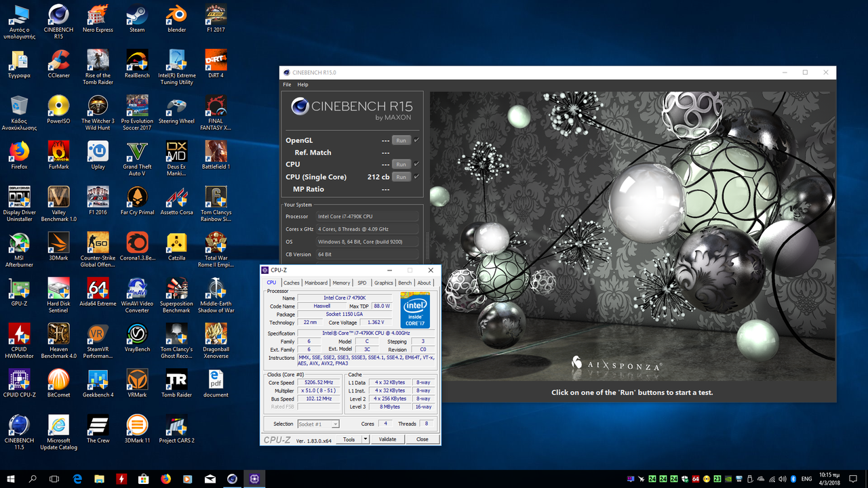Image resolution: width=868 pixels, height=488 pixels.
Task: Open the Heaven Benchmark 4.0 icon
Action: tap(58, 340)
